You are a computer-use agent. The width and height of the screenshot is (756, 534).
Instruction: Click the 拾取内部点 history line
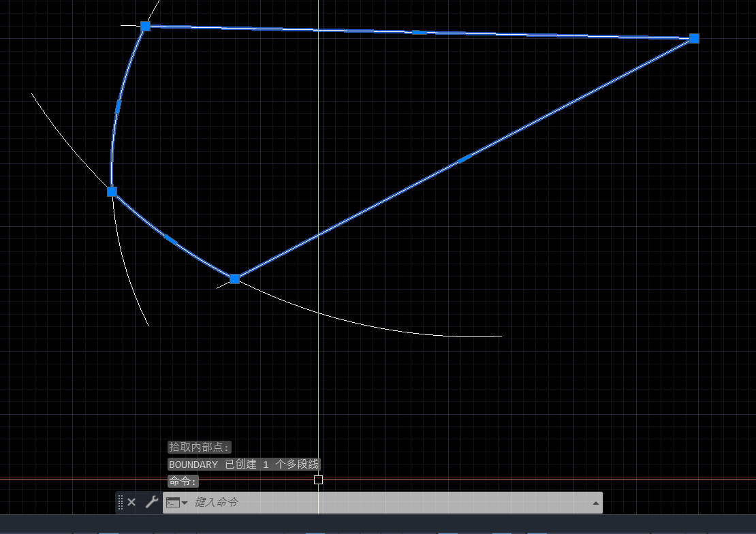point(200,447)
